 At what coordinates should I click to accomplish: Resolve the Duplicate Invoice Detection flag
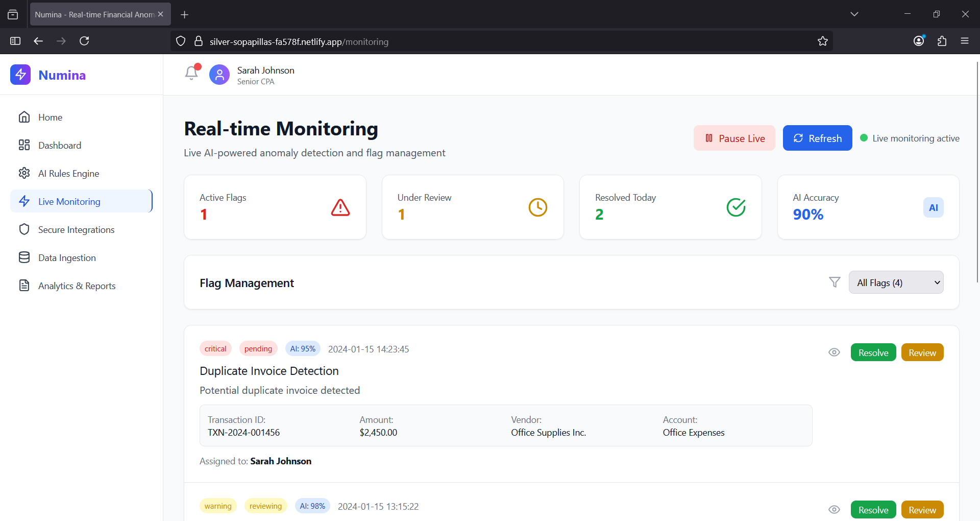[x=873, y=352]
